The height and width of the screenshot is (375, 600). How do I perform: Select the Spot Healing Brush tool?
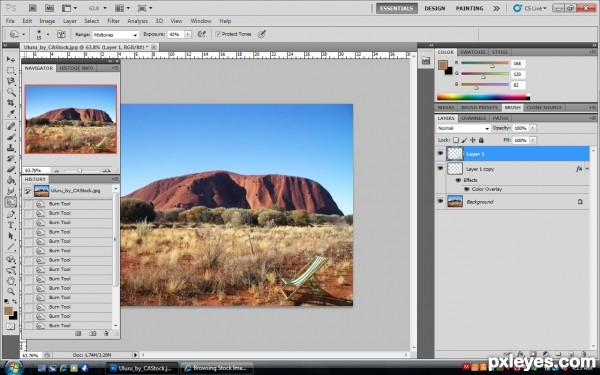tap(11, 126)
